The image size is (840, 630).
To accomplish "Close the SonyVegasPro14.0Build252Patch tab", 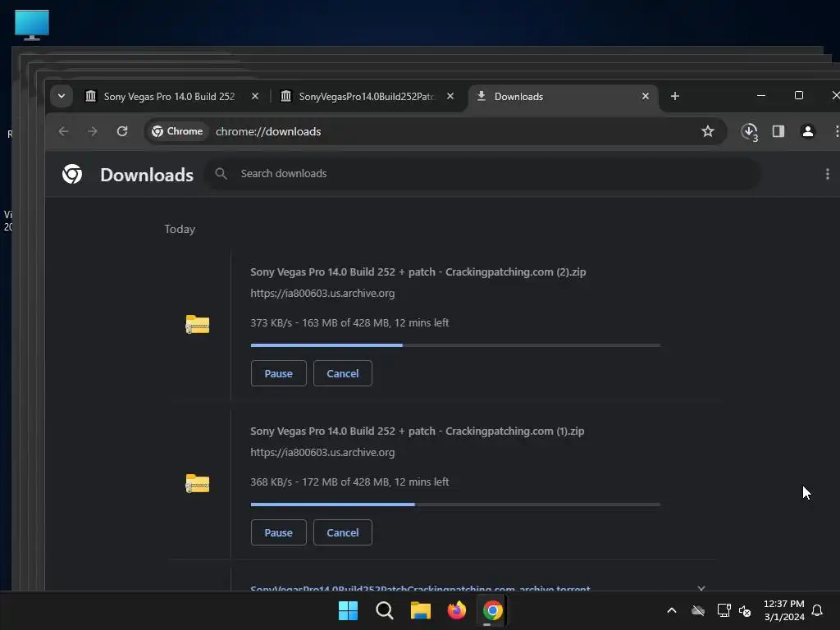I will 450,97.
